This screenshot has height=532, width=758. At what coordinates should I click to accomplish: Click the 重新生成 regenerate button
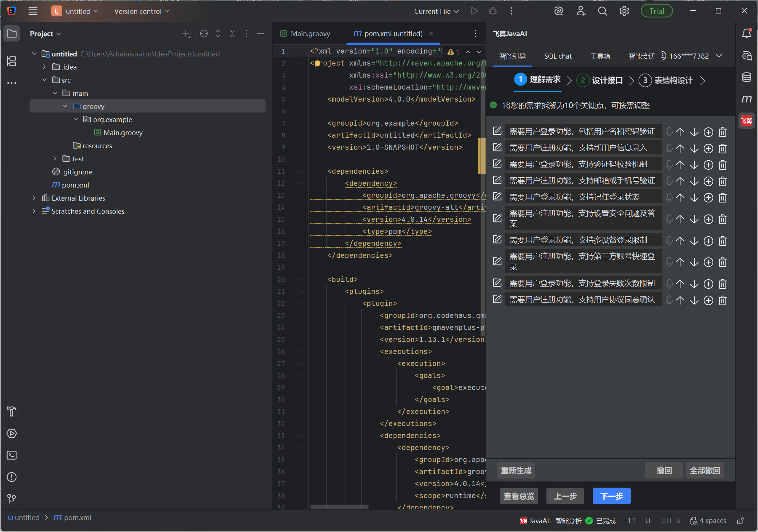pos(516,470)
